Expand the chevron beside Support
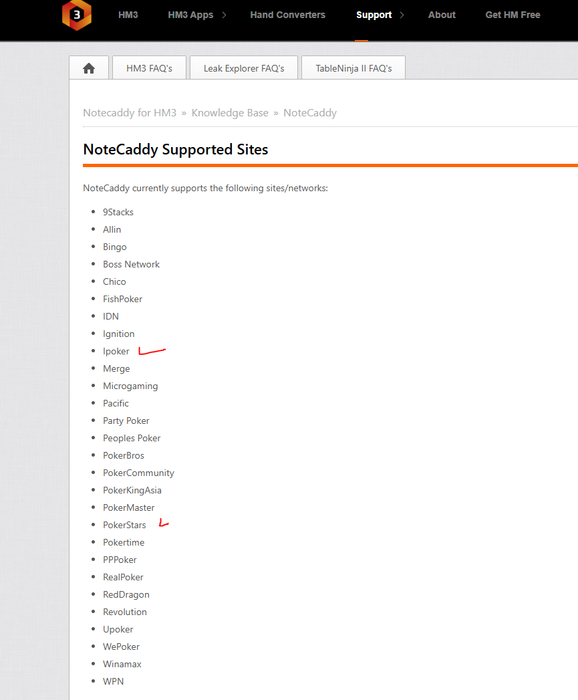The image size is (578, 700). [x=402, y=15]
